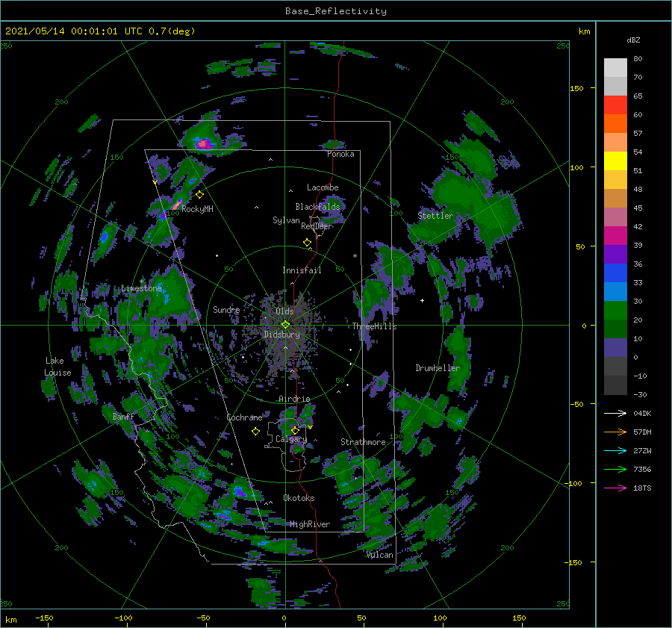This screenshot has height=628, width=672.
Task: Select the ThreeHills label
Action: click(374, 326)
